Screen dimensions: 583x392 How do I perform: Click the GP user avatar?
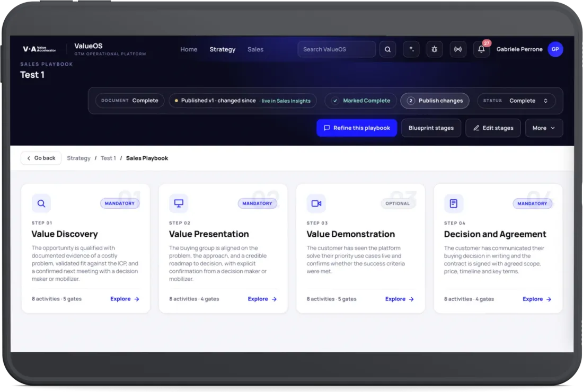tap(555, 49)
